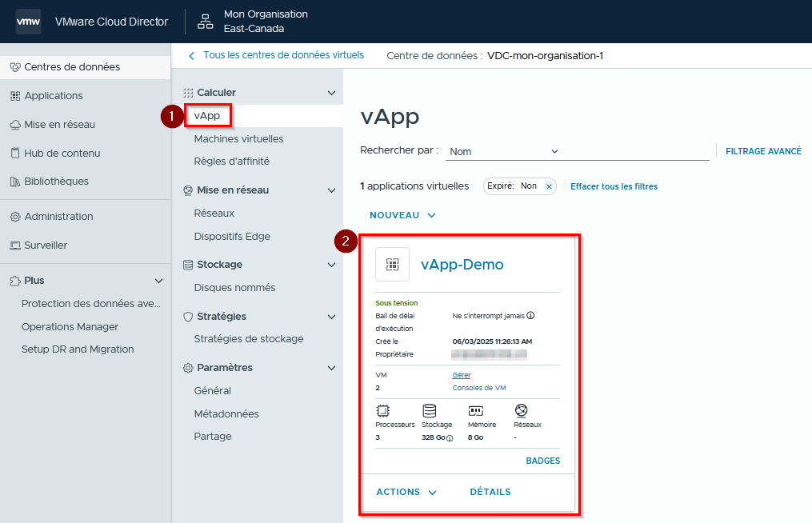Click the Stockage section disk icon
The width and height of the screenshot is (812, 523).
coord(188,265)
